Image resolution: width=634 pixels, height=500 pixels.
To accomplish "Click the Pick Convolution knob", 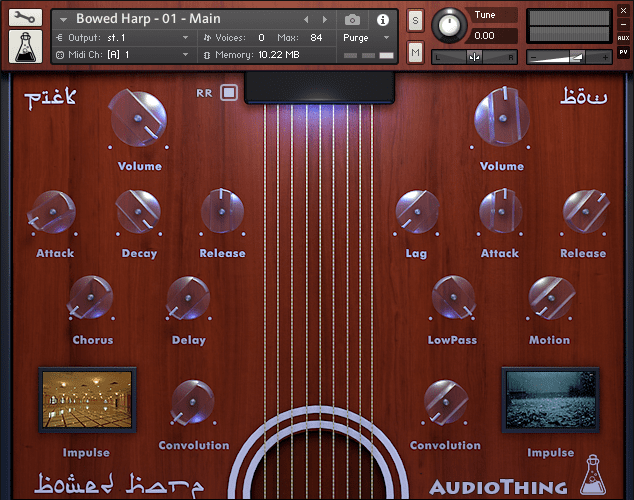I will [x=193, y=402].
